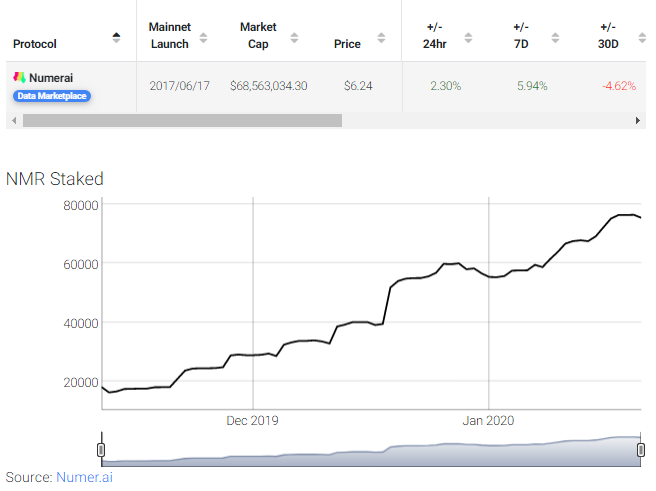The width and height of the screenshot is (656, 491).
Task: Click the $6.24 price cell
Action: coord(358,86)
